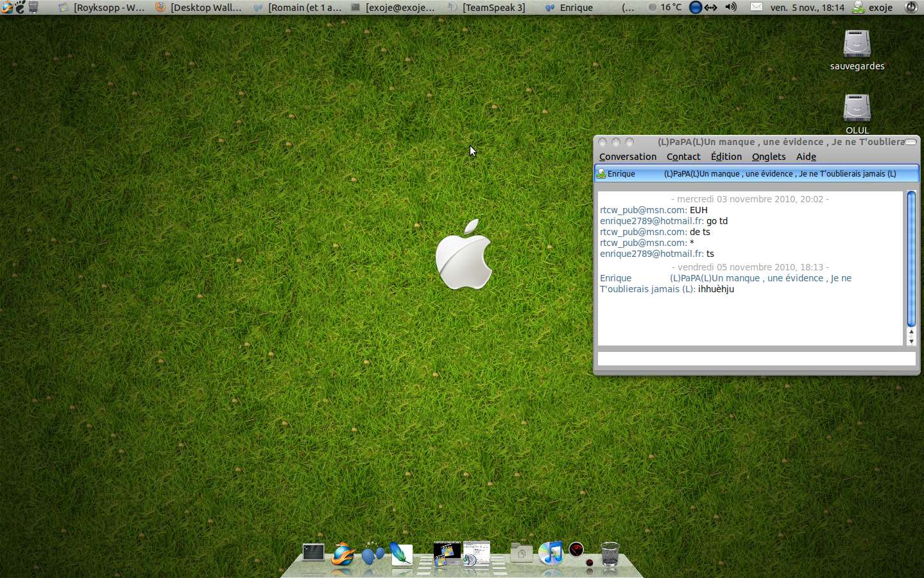Open the network connection arrows indicator

point(710,8)
